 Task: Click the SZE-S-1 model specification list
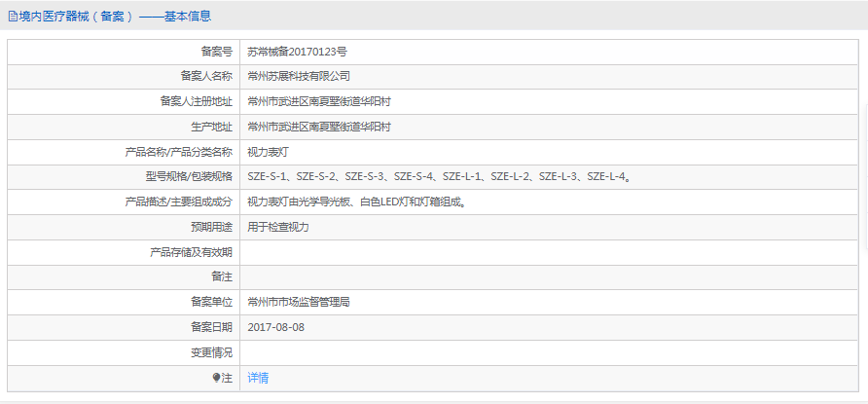440,177
